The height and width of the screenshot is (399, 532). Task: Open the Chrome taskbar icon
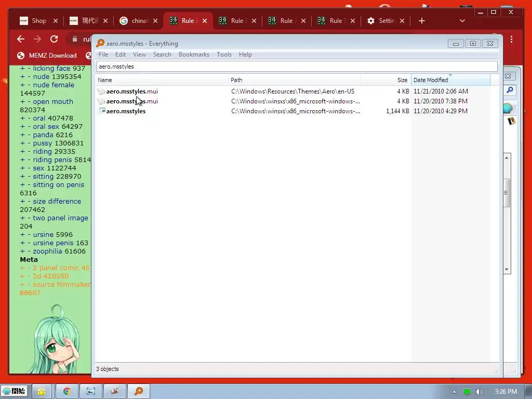click(x=67, y=391)
